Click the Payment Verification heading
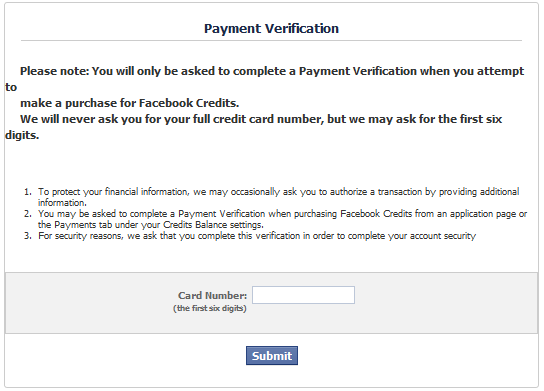This screenshot has height=391, width=544. click(271, 28)
